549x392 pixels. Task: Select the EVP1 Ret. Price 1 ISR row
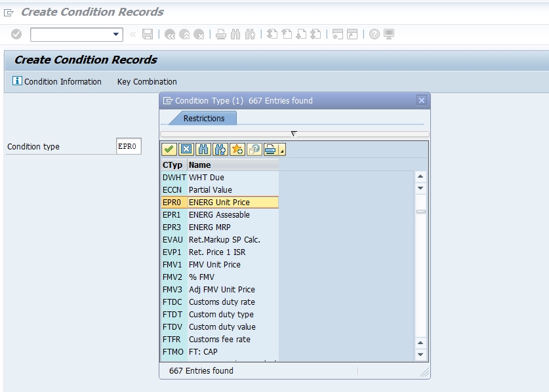[x=220, y=252]
